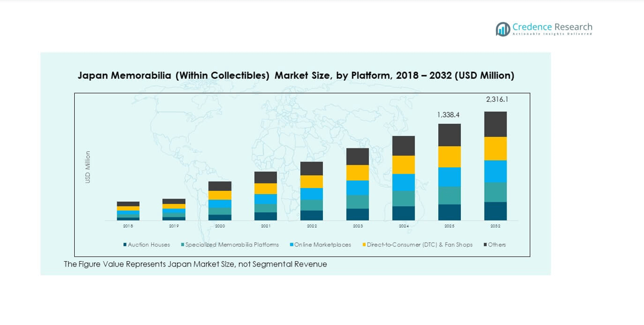
Task: Select the Direct-to-Consumer (DTC) & Fan Shops label
Action: [420, 245]
